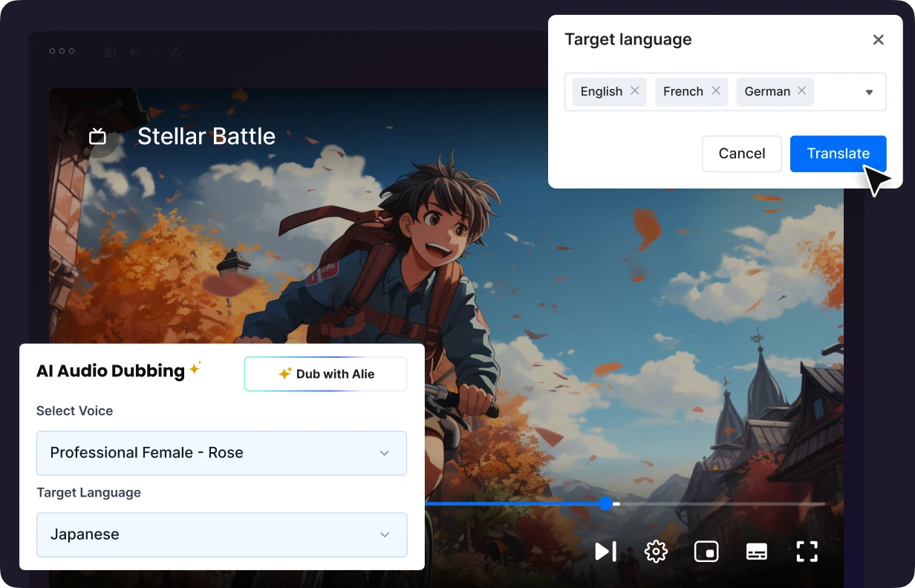Remove German from target languages
The width and height of the screenshot is (915, 588).
[x=802, y=91]
